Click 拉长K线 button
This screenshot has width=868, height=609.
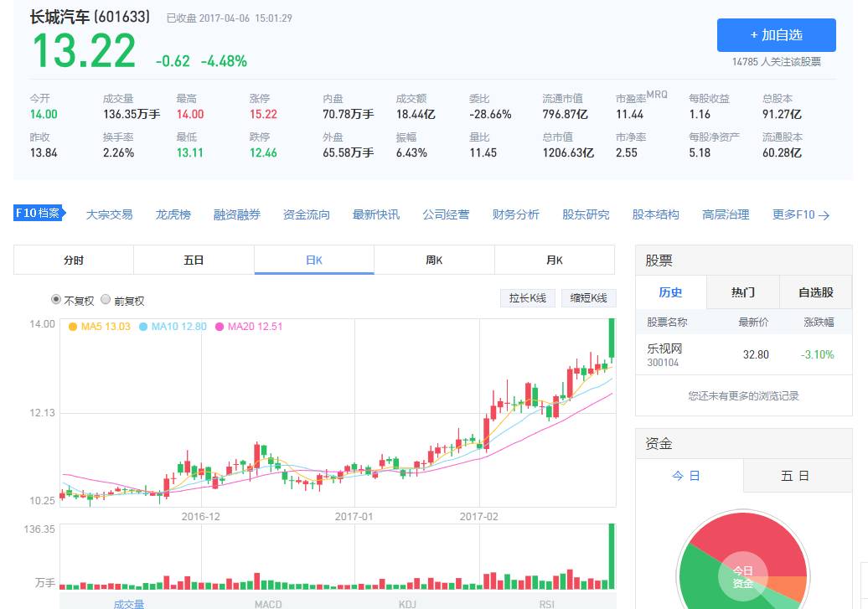point(528,298)
